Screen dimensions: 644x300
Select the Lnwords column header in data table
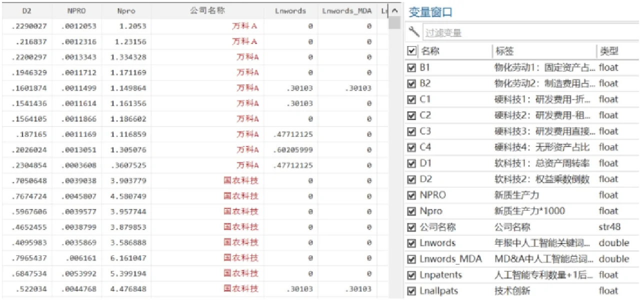pyautogui.click(x=290, y=11)
